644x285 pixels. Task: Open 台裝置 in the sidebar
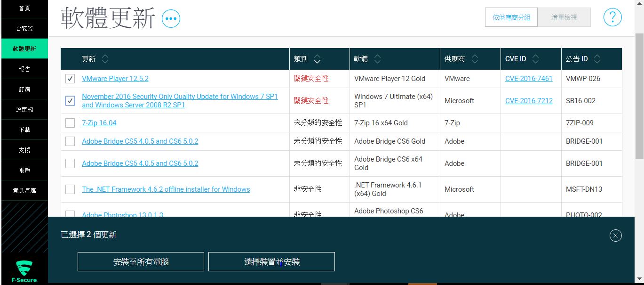coord(24,29)
